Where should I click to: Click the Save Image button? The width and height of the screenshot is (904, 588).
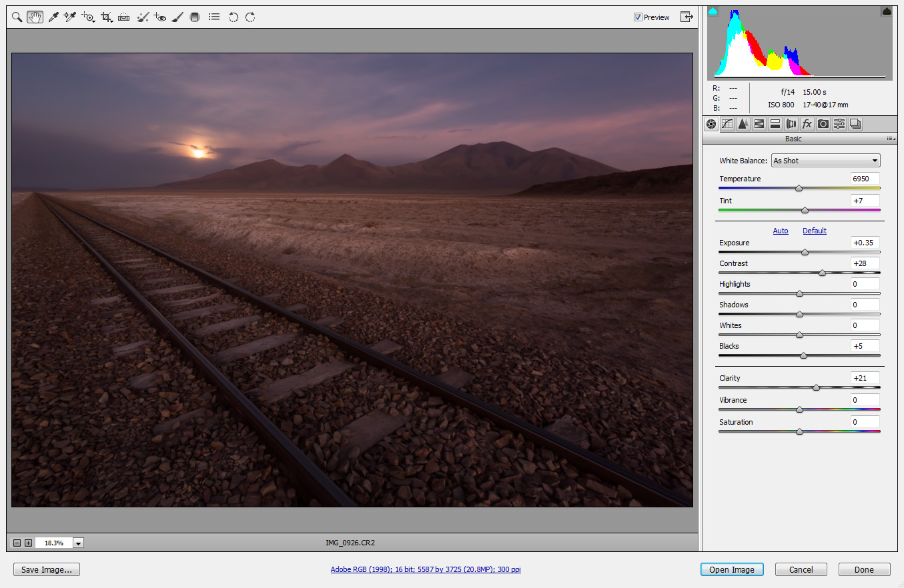click(47, 569)
